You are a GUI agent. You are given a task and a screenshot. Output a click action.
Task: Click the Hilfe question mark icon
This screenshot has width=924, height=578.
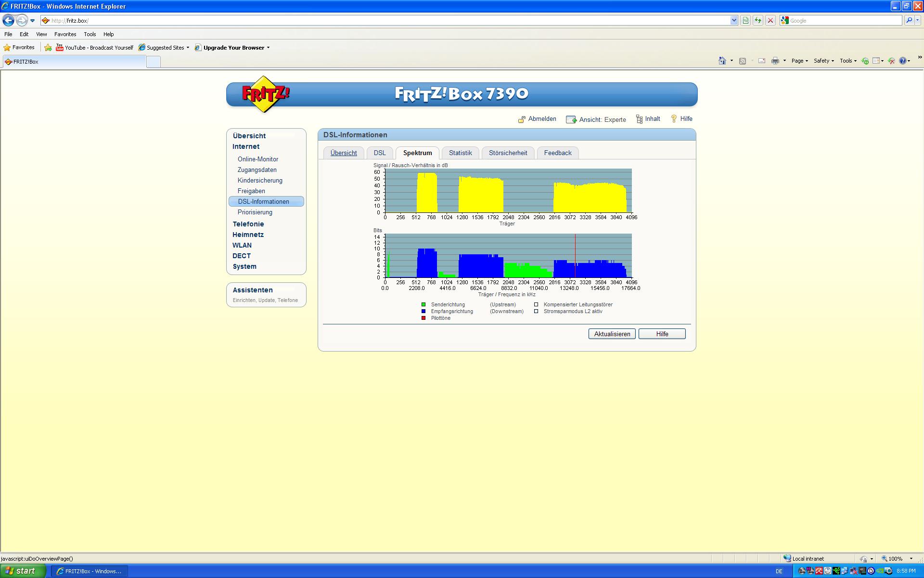pyautogui.click(x=674, y=119)
